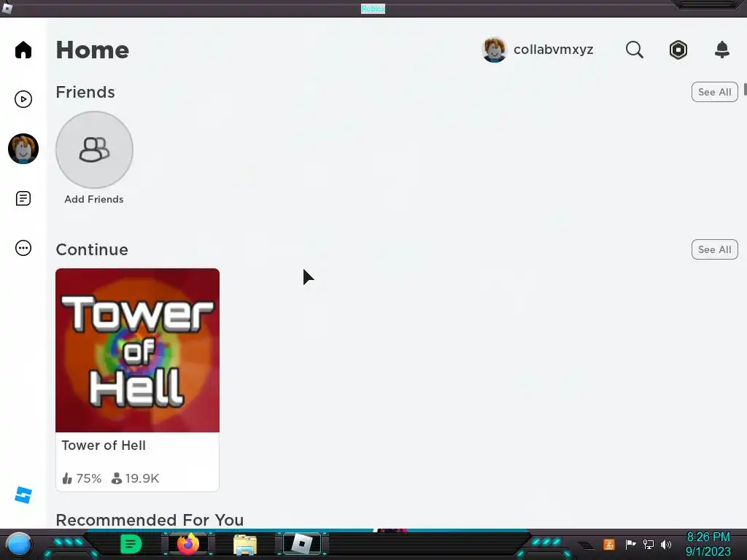Click the Roblox window title icon
Screen dimensions: 747x560
tap(7, 8)
